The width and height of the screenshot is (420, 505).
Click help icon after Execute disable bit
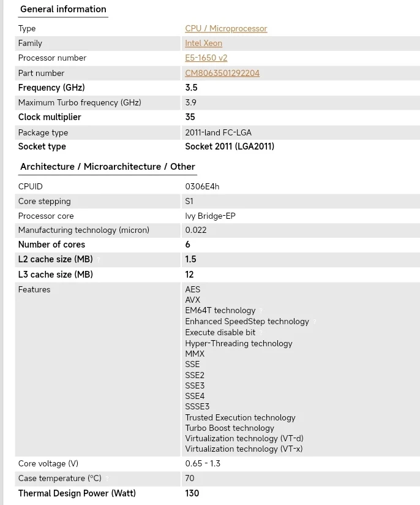(x=261, y=333)
